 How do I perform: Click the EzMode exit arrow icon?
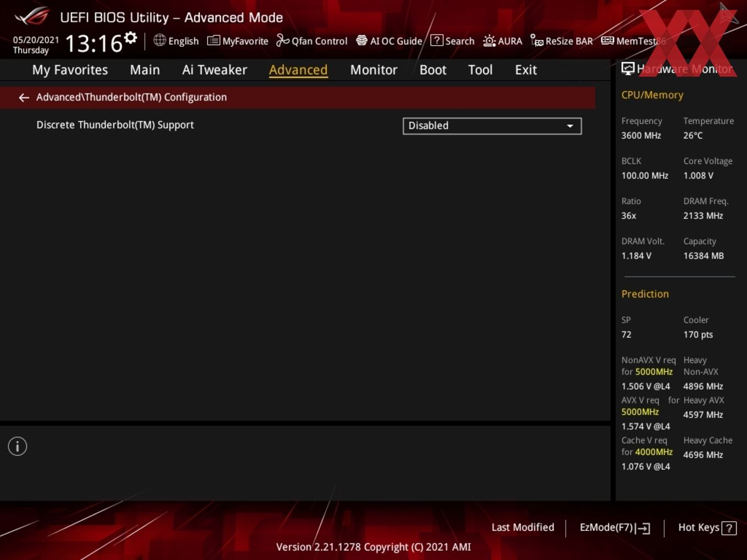click(x=643, y=528)
